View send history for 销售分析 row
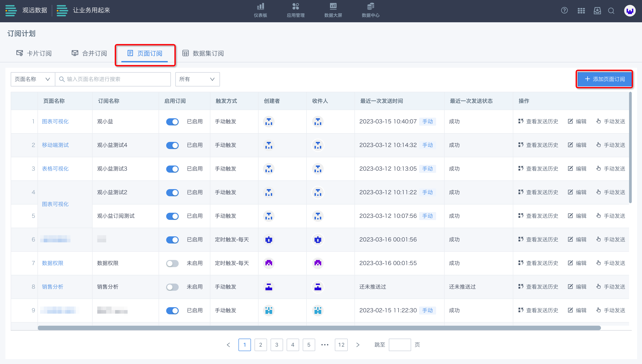Viewport: 642px width, 364px height. [538, 286]
